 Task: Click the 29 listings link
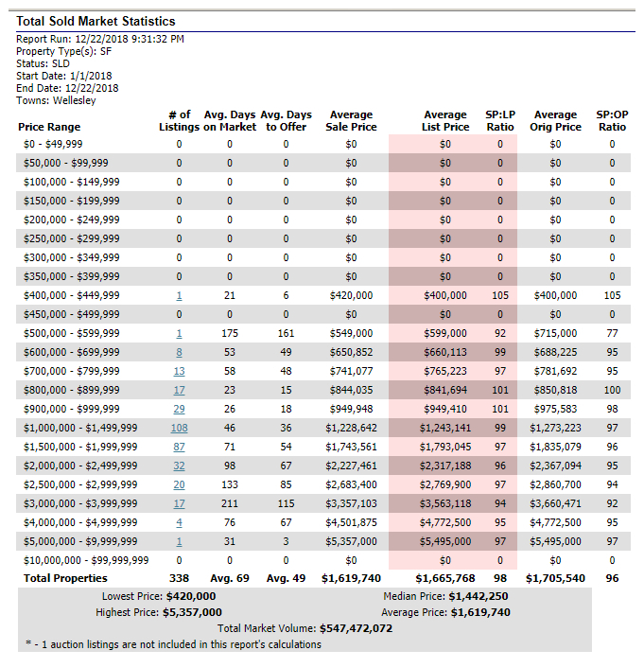[x=179, y=409]
